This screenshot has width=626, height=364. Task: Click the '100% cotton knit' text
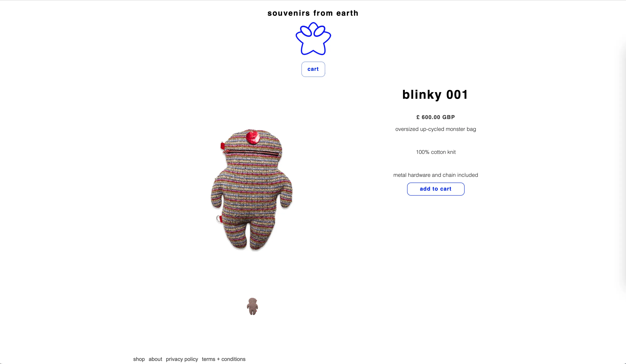coord(436,152)
